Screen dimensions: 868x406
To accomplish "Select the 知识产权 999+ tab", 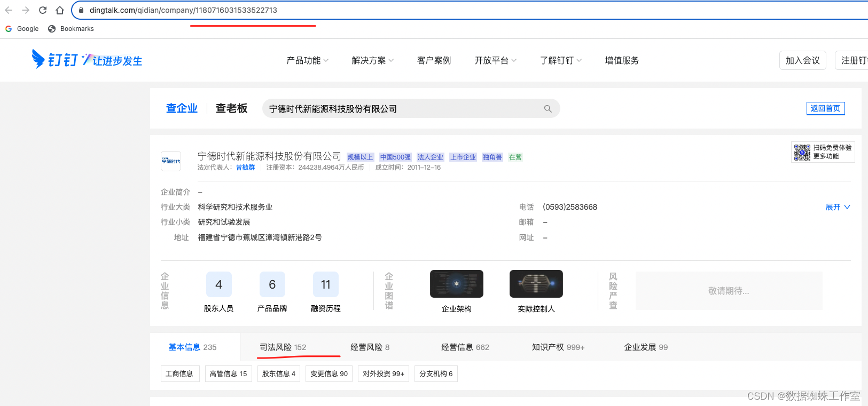I will point(558,347).
